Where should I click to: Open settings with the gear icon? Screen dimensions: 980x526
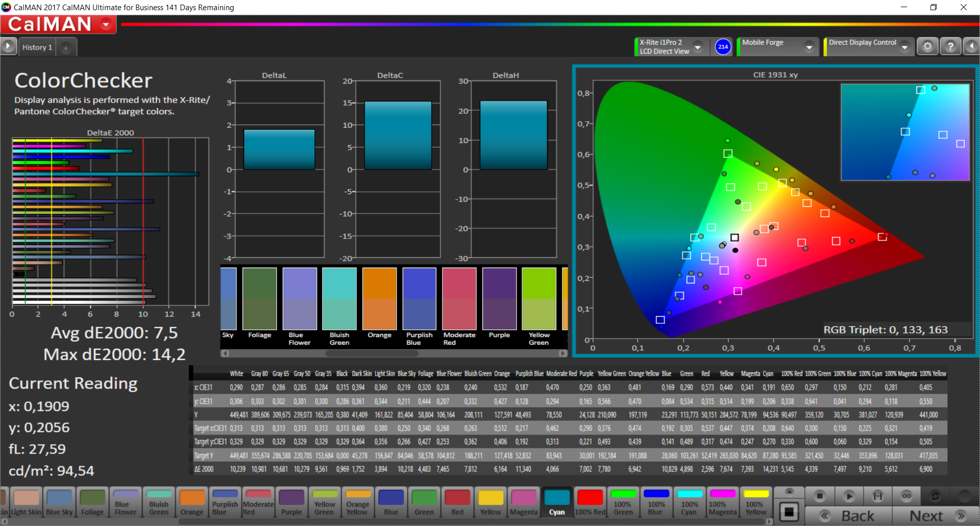click(927, 46)
